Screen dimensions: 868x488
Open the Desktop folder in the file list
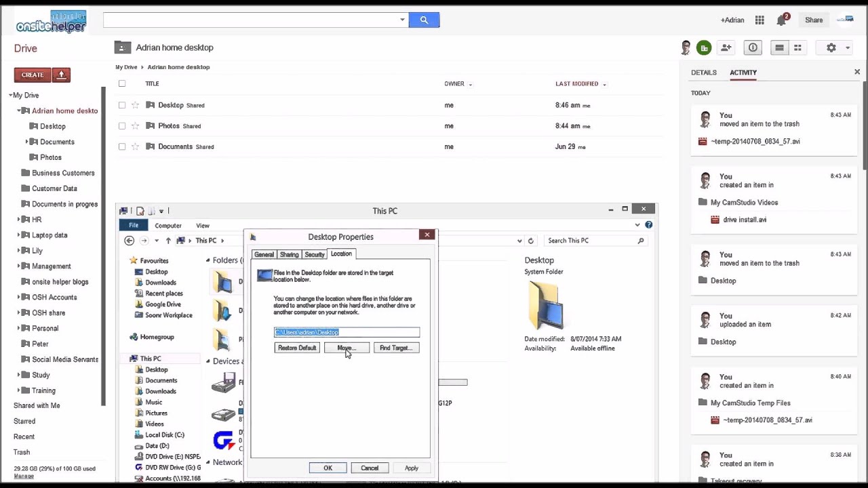[x=170, y=105]
